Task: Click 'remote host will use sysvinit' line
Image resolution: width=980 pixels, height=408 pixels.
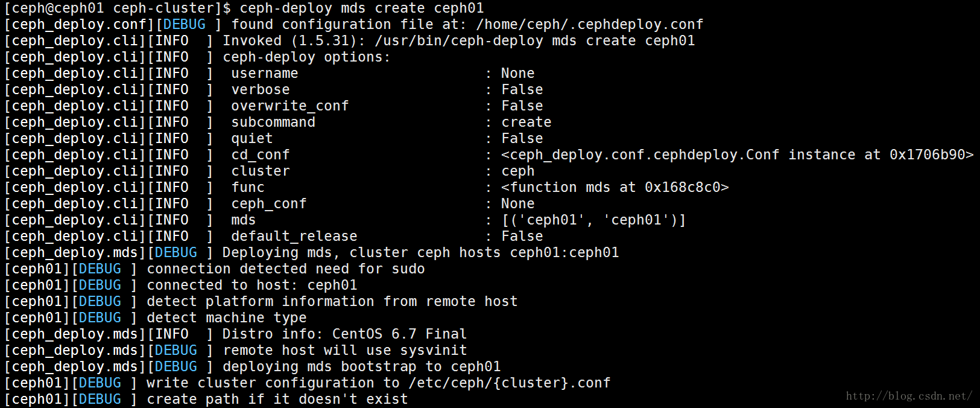Action: pyautogui.click(x=345, y=351)
